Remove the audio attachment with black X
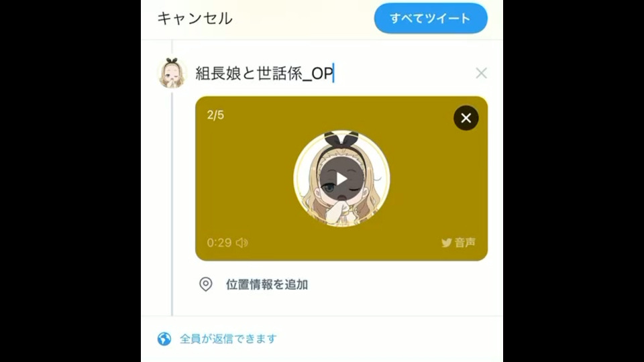 coord(466,118)
